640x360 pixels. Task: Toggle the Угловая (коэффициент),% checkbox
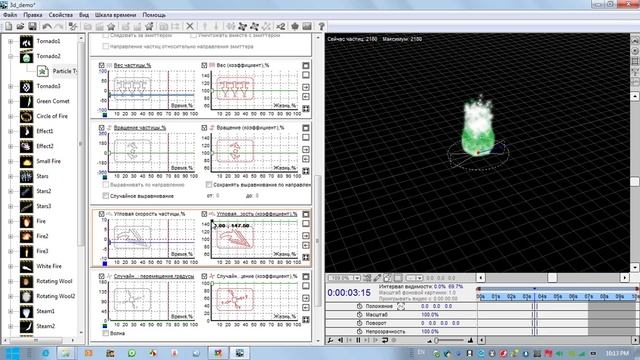click(x=204, y=214)
